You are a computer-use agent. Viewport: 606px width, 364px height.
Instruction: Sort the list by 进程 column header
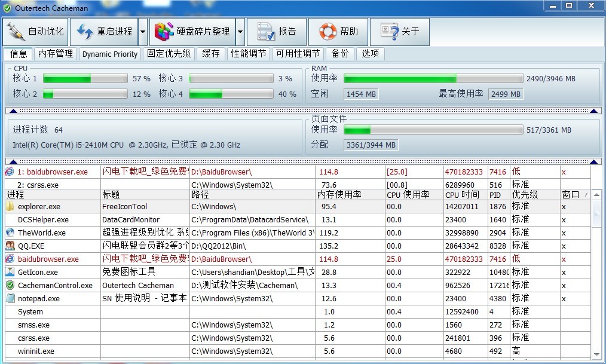53,195
